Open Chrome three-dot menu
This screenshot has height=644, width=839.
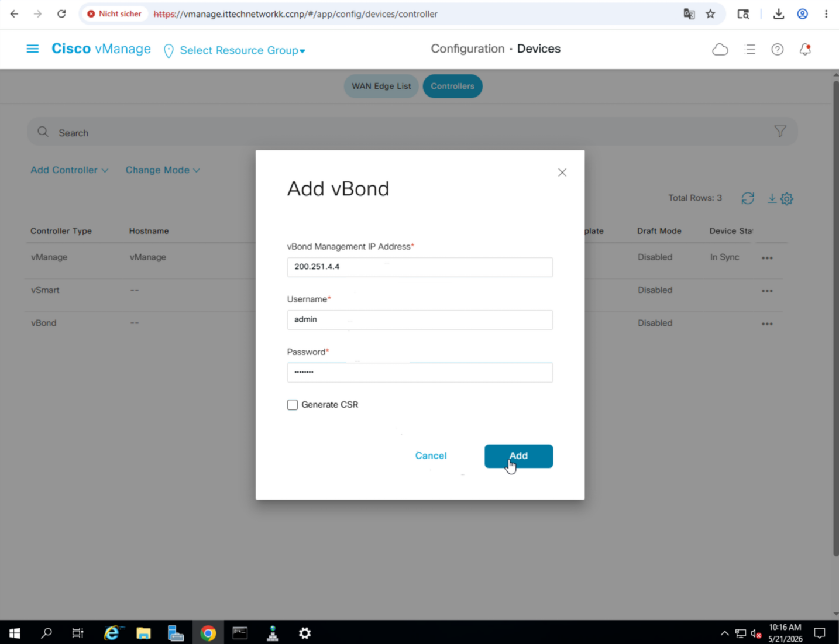[x=826, y=13]
